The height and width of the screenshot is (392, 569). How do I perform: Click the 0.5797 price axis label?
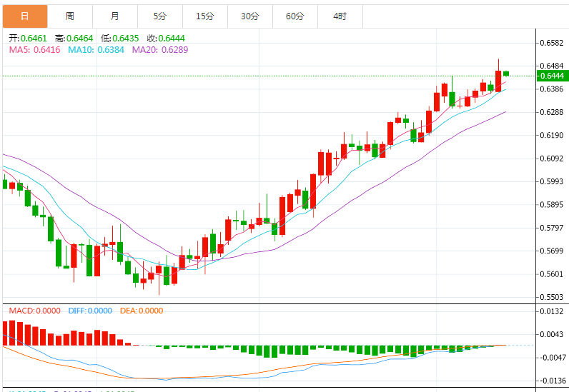click(552, 228)
